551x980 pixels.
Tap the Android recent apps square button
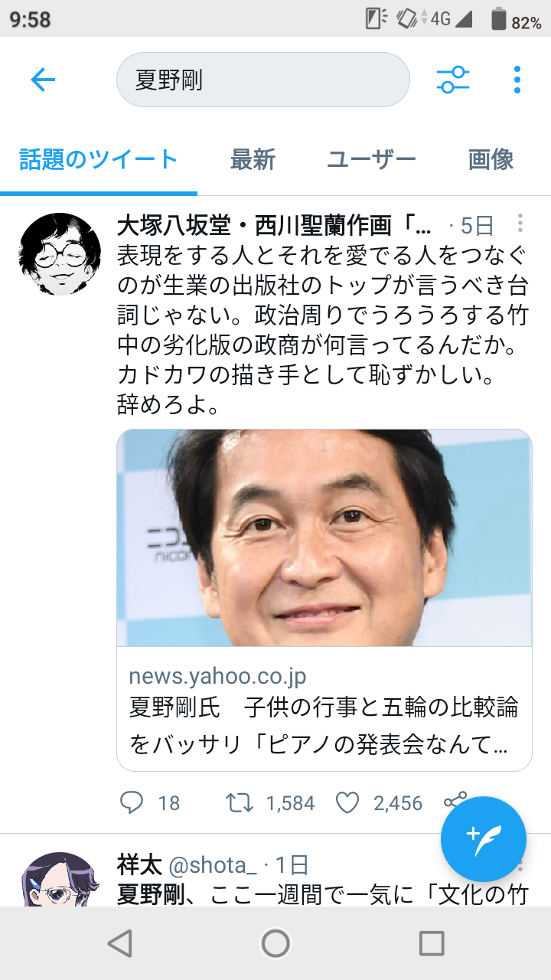432,943
